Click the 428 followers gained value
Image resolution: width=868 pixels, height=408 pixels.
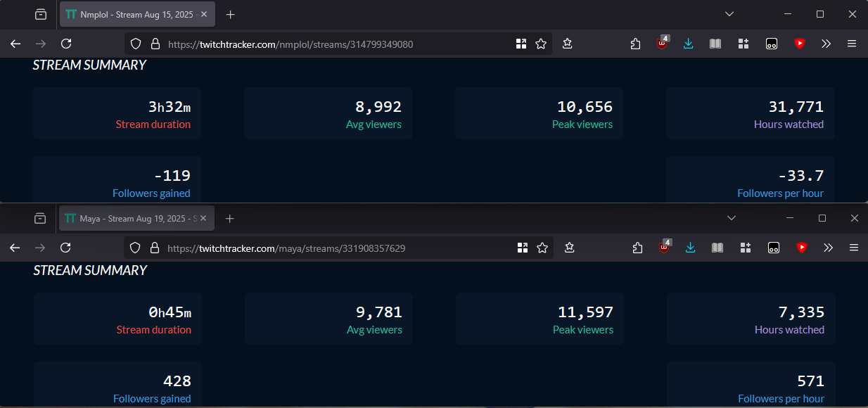click(x=177, y=381)
